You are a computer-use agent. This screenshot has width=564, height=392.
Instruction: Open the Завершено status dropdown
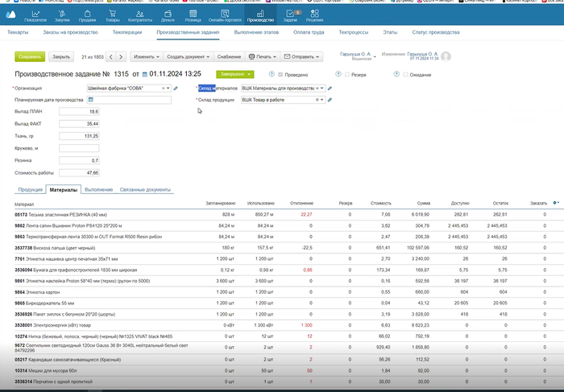(x=234, y=74)
